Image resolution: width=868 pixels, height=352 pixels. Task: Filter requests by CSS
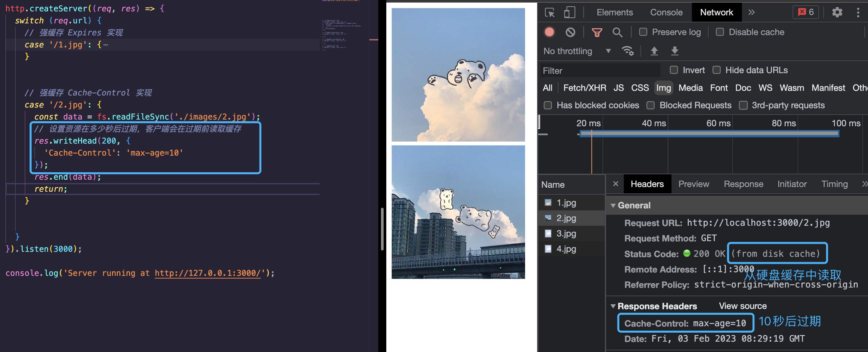click(639, 88)
